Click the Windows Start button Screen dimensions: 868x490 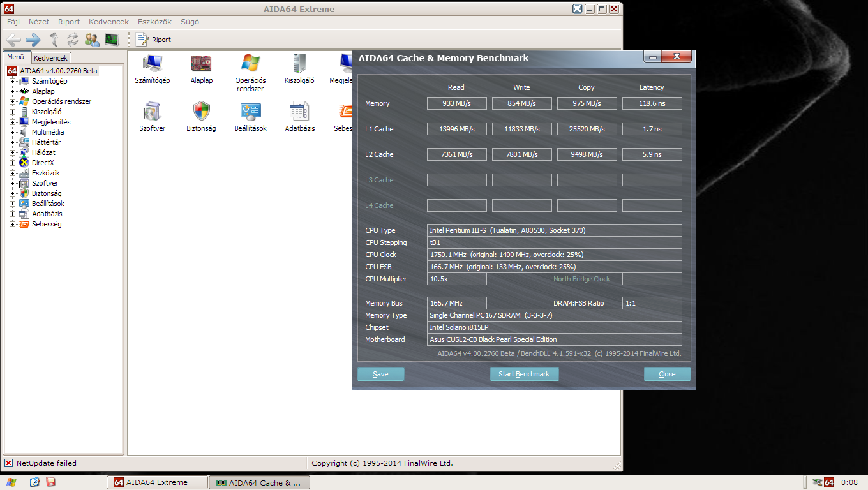coord(11,482)
